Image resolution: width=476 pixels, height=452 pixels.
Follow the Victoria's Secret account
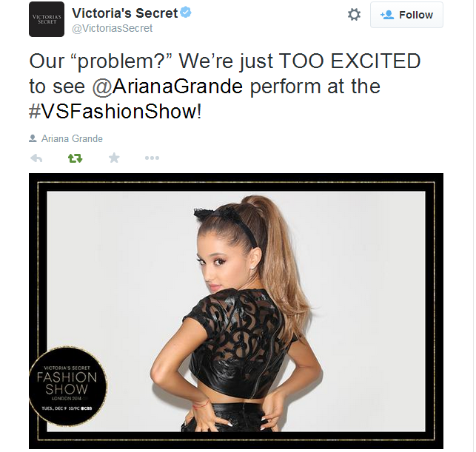tap(406, 15)
